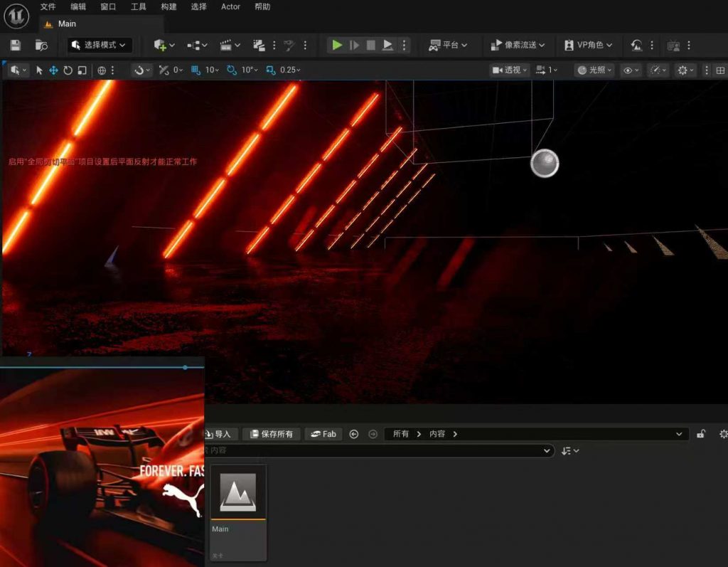Open the 构建 menu
The width and height of the screenshot is (728, 567).
pyautogui.click(x=168, y=6)
